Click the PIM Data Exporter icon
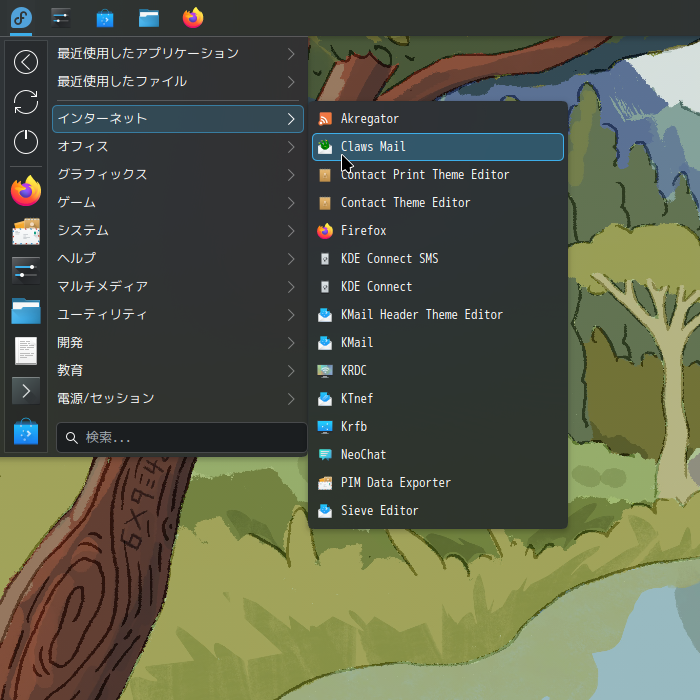The width and height of the screenshot is (700, 700). (x=325, y=483)
